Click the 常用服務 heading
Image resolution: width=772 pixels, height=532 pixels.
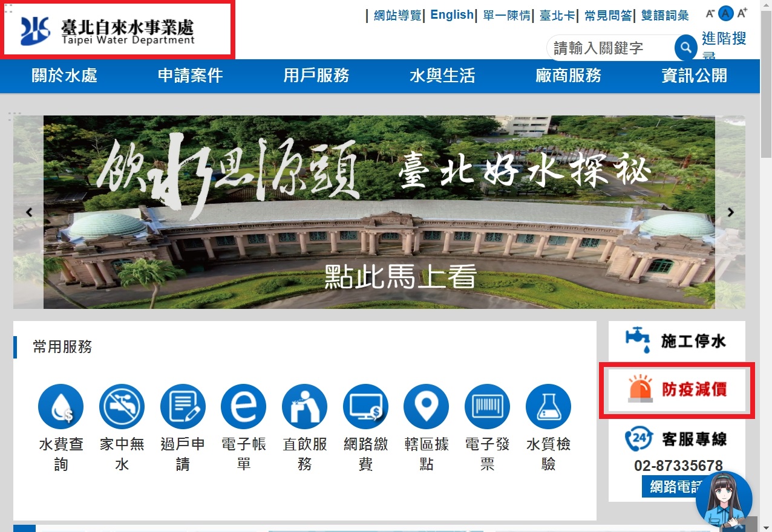62,346
